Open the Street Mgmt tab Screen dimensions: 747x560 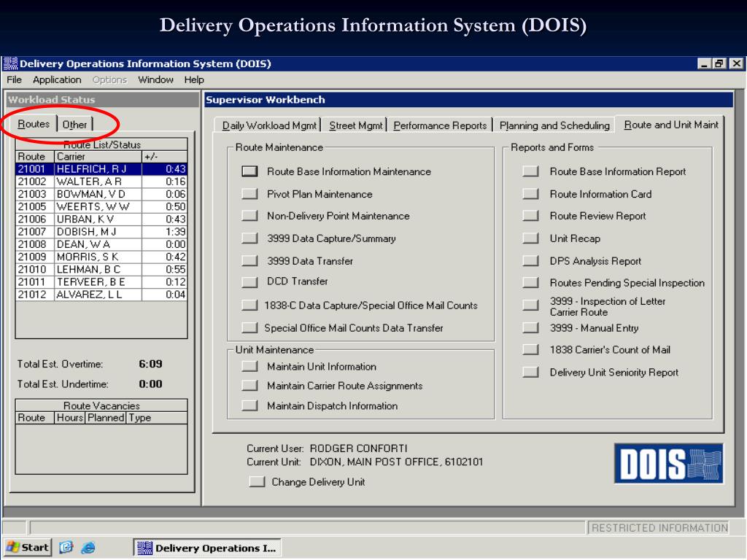pyautogui.click(x=355, y=125)
